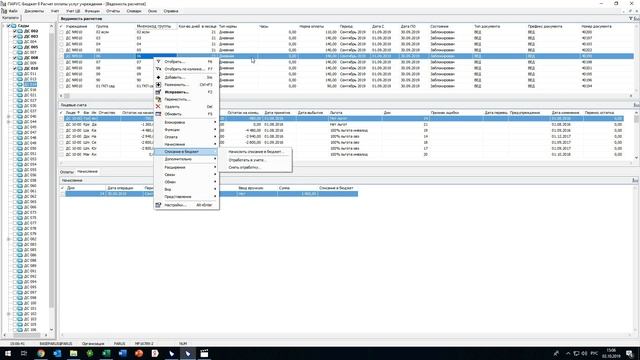
Task: Open the Документы menu in menu bar
Action: [x=34, y=11]
